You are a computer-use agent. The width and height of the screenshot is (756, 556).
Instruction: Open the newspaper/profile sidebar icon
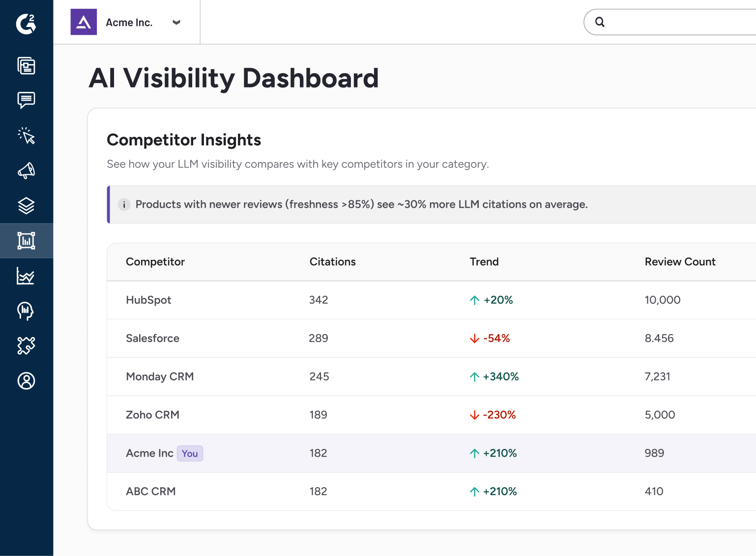point(26,65)
